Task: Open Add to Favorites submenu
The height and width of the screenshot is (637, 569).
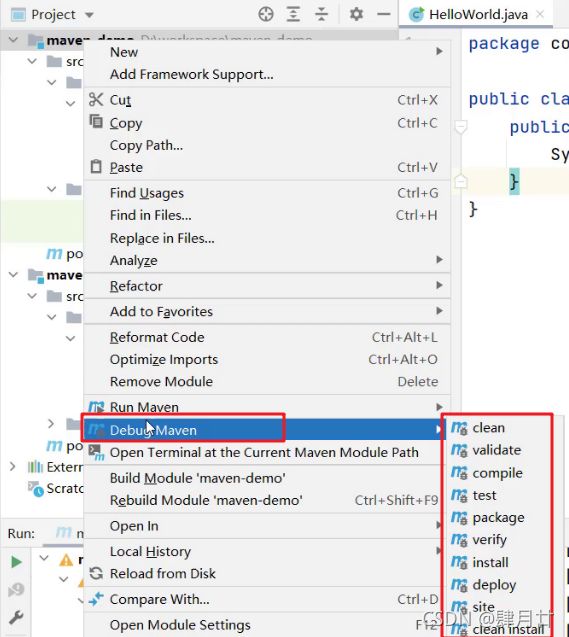Action: [267, 311]
